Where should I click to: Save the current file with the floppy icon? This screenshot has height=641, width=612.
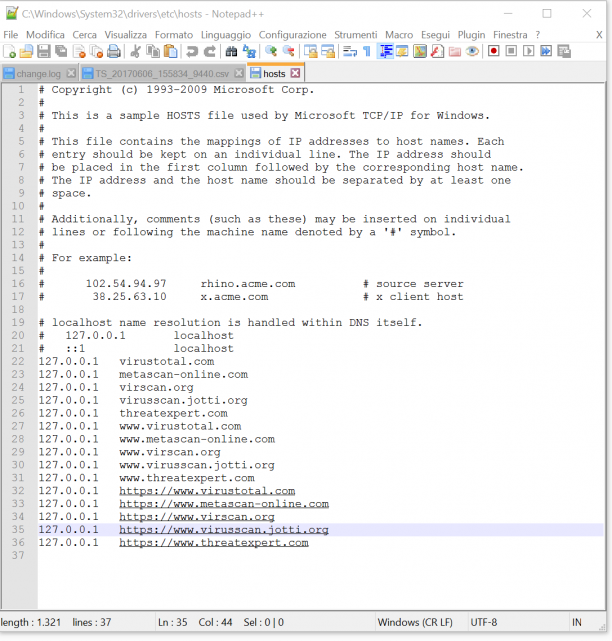(x=44, y=52)
